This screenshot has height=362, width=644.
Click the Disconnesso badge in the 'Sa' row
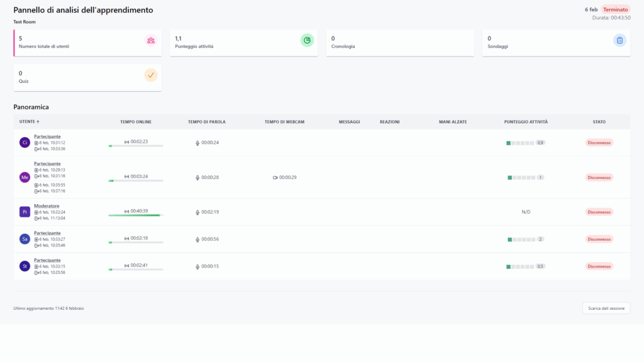point(599,239)
